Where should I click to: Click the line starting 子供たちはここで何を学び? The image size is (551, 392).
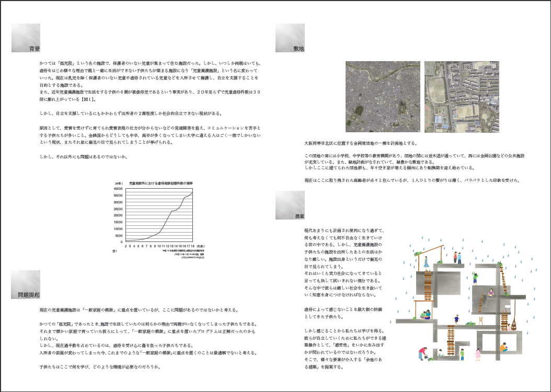[x=99, y=367]
